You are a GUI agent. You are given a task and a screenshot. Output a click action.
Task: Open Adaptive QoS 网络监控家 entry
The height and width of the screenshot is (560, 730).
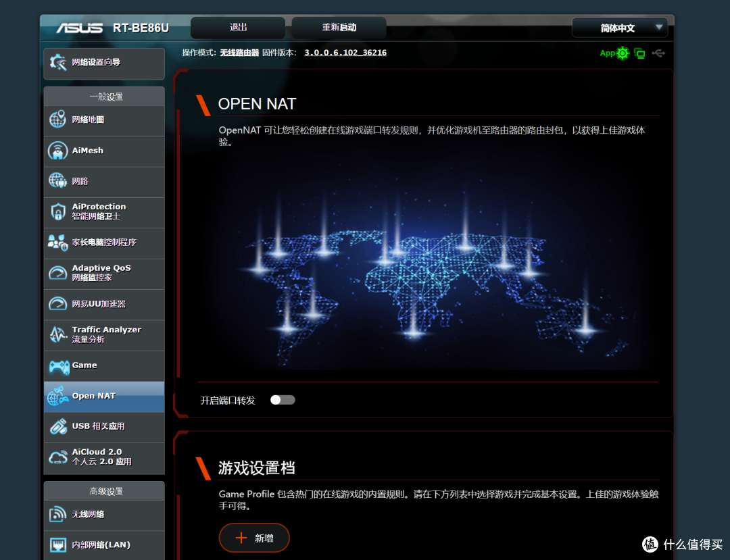(x=104, y=274)
